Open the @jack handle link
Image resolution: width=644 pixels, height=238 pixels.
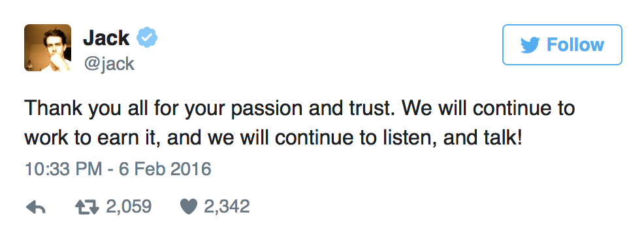(108, 63)
